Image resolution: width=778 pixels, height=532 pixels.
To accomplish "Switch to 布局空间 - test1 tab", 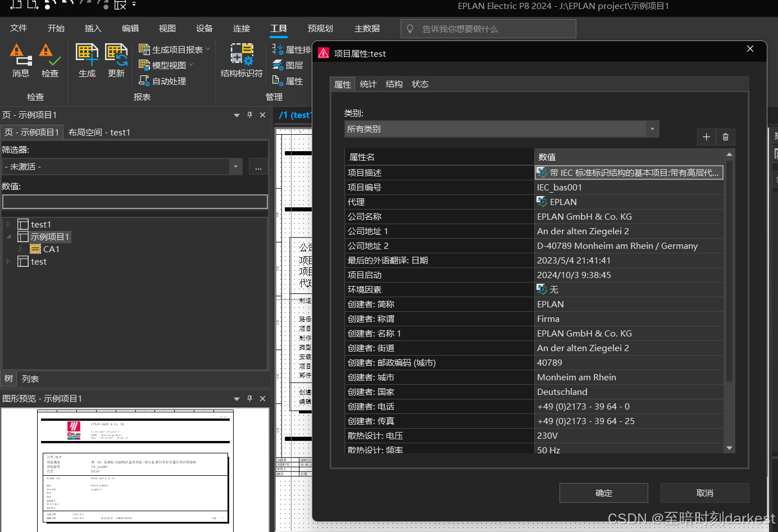I will (x=99, y=132).
